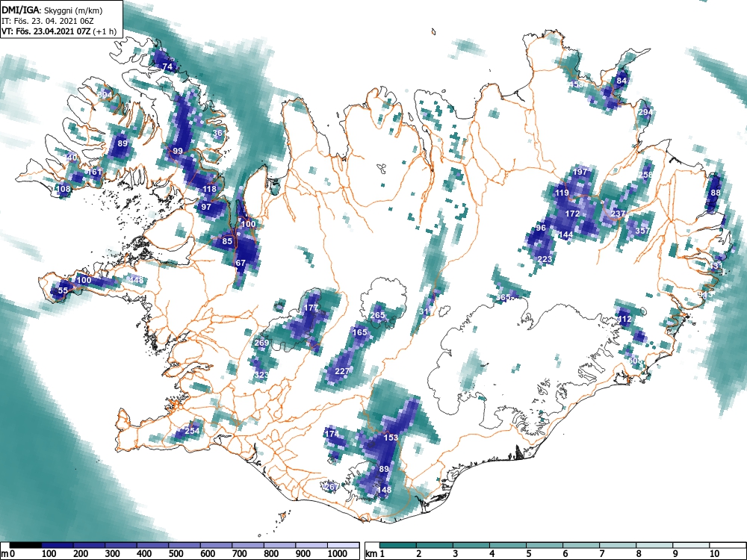This screenshot has height=560, width=747.
Task: Click the visibility value 153 on the map
Action: click(391, 437)
